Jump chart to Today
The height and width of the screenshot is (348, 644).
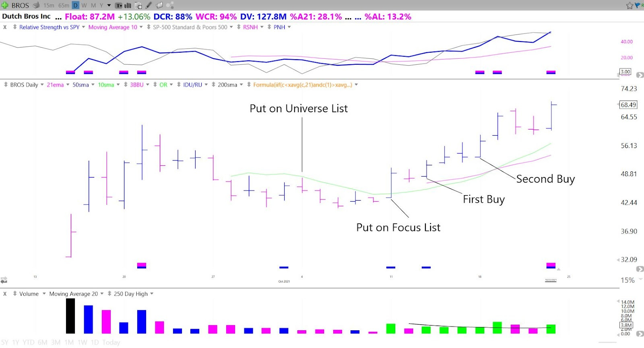pyautogui.click(x=111, y=342)
